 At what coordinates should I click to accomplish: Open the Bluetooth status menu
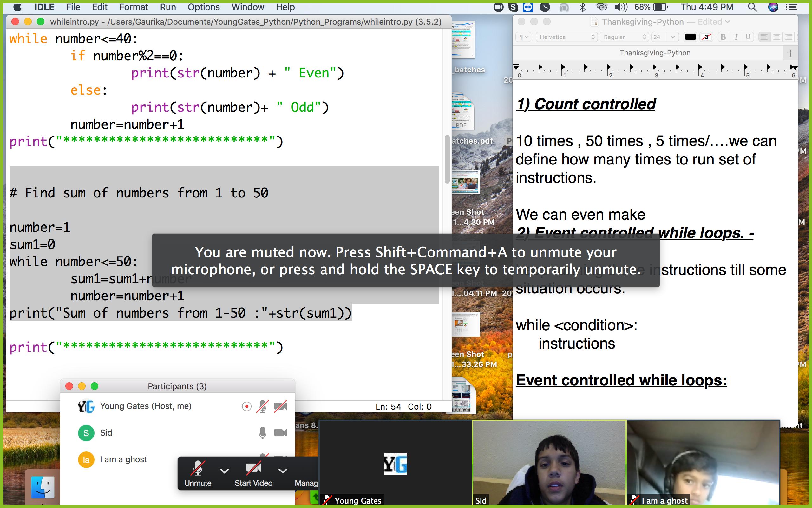[x=583, y=7]
